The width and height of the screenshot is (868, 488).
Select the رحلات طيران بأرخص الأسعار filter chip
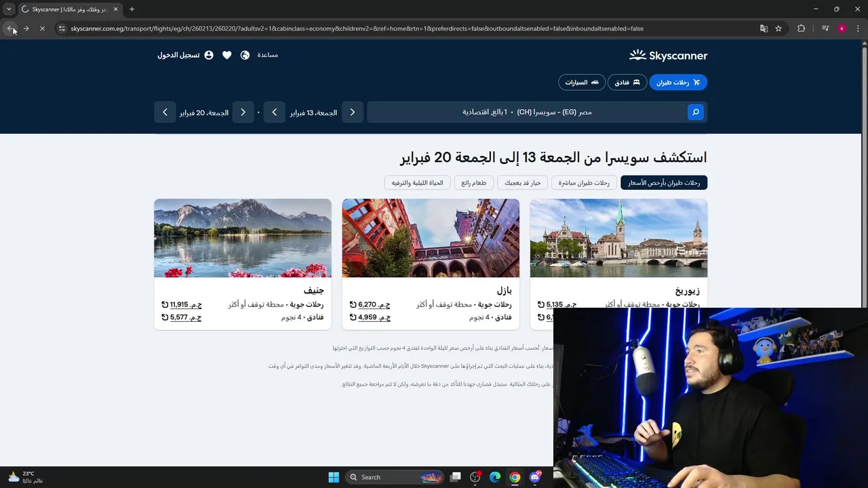click(664, 182)
